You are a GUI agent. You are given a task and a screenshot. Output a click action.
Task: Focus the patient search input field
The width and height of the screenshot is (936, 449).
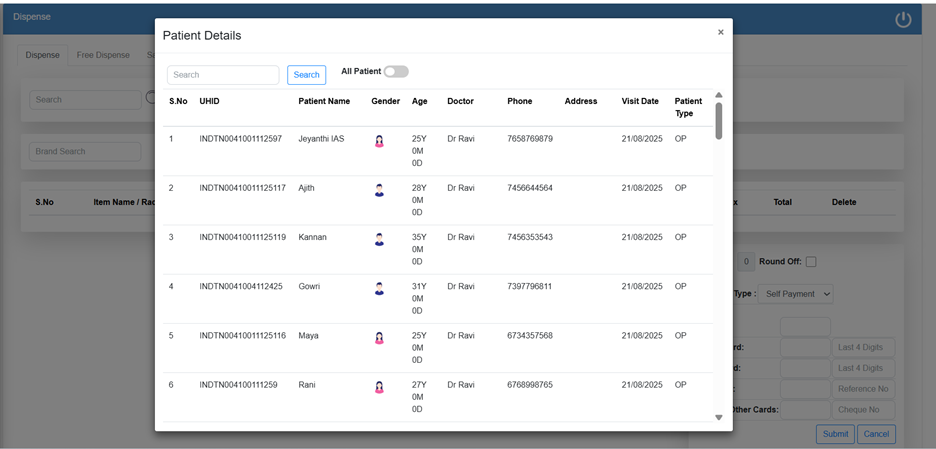tap(223, 75)
